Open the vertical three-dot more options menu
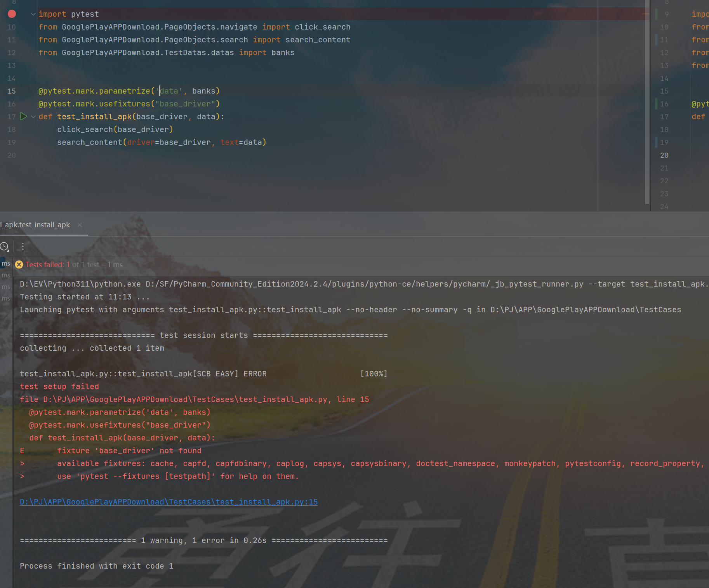709x588 pixels. pyautogui.click(x=23, y=246)
